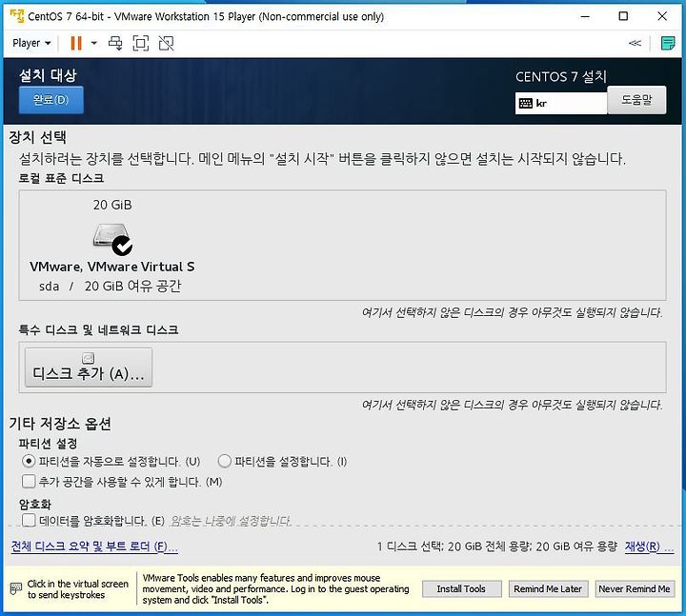Open the 도움말 help button
The width and height of the screenshot is (686, 616).
636,100
